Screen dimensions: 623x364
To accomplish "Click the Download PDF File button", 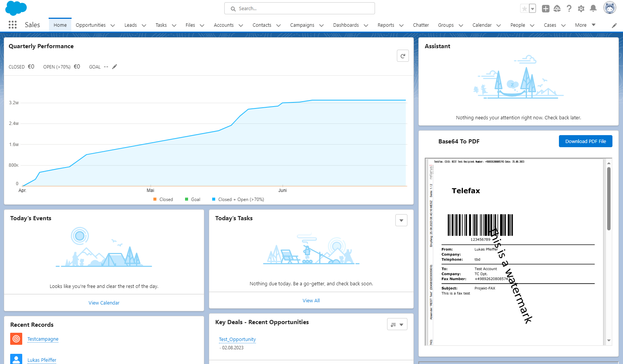I will point(585,142).
